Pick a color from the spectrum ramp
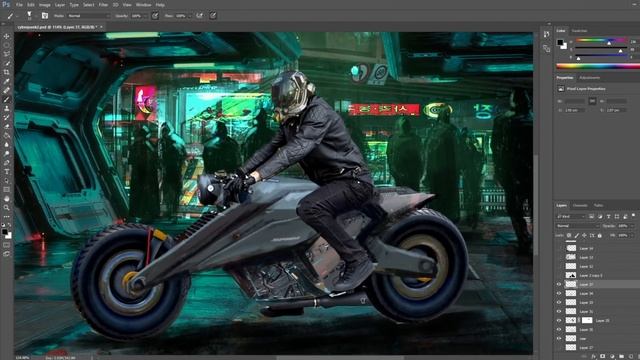Screen dimensions: 640x360 598,66
